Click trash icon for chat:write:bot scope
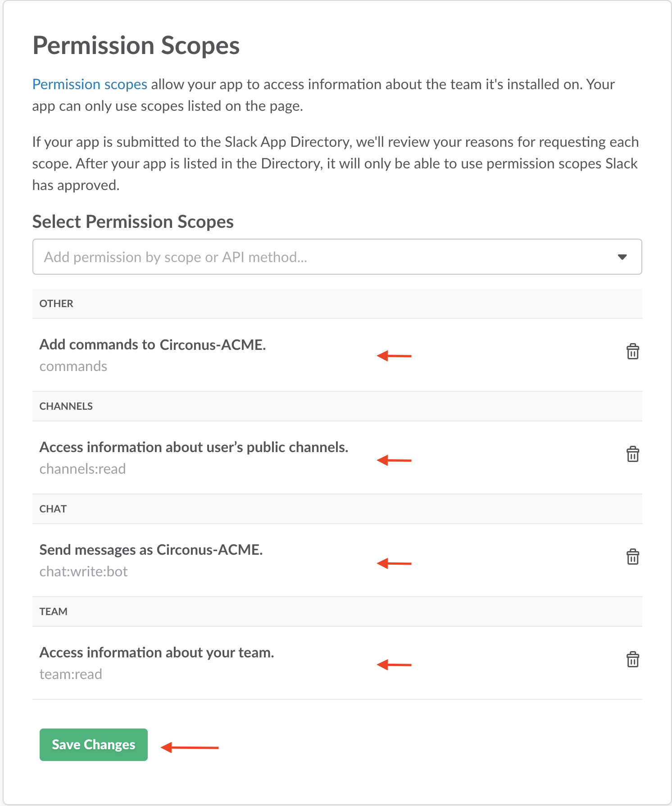This screenshot has height=806, width=672. tap(632, 557)
